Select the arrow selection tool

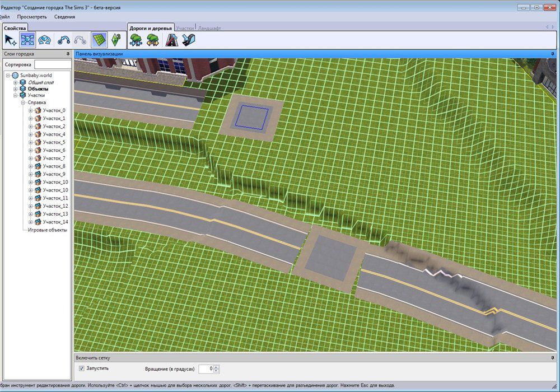(x=11, y=40)
